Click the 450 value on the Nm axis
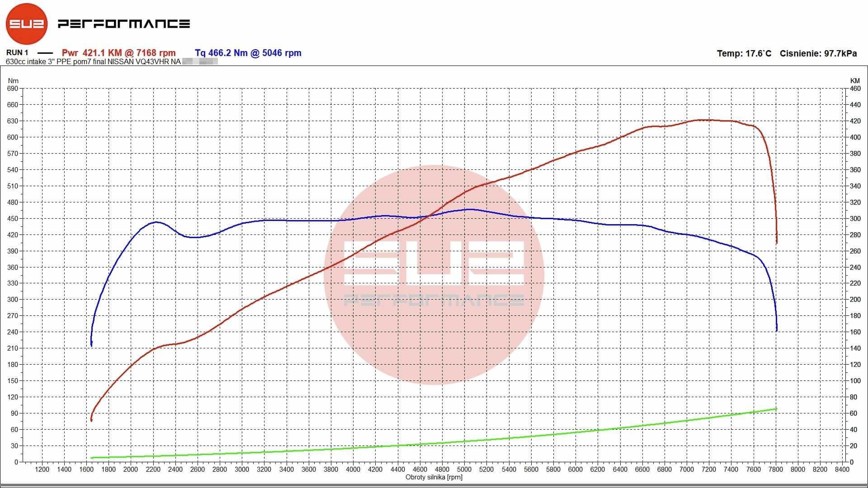This screenshot has width=868, height=488. coord(12,219)
